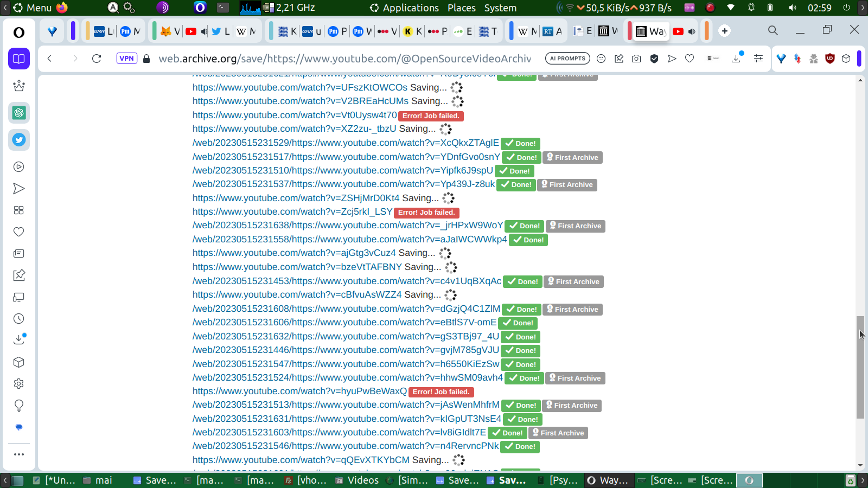
Task: Search in open tabs with magnifier
Action: click(x=773, y=31)
